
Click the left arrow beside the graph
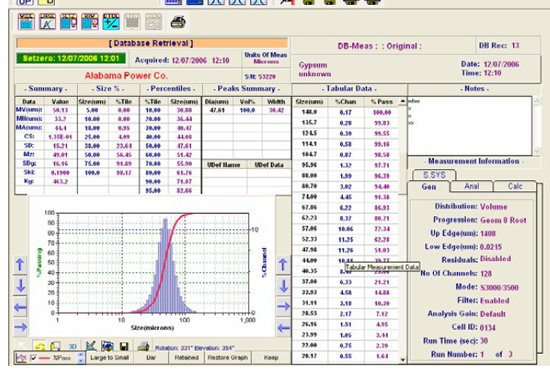[20, 307]
